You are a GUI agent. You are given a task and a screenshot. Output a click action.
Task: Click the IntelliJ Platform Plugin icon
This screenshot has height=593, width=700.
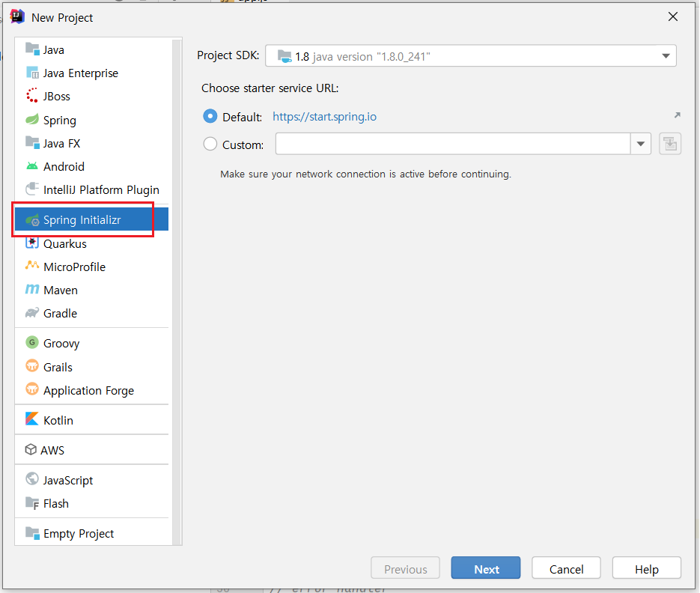coord(32,189)
